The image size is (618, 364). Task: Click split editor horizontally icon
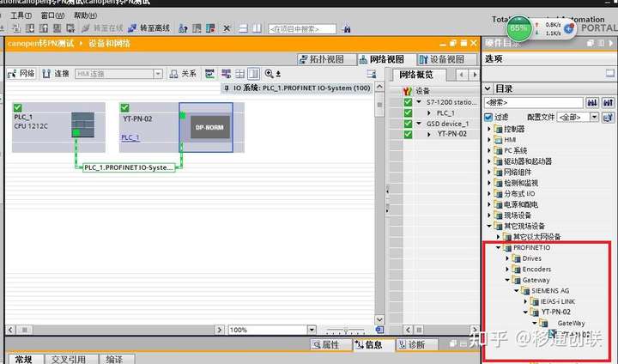point(243,28)
